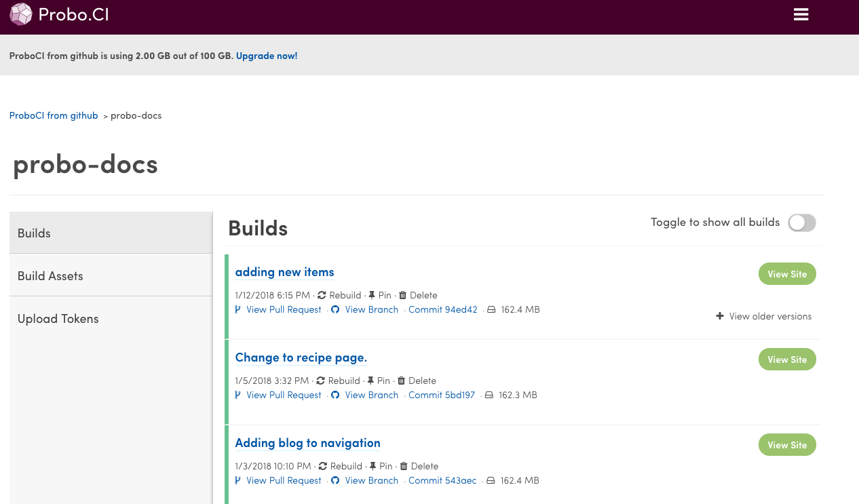This screenshot has width=859, height=504.
Task: Click disk icon beside 162.3 MB
Action: (489, 395)
